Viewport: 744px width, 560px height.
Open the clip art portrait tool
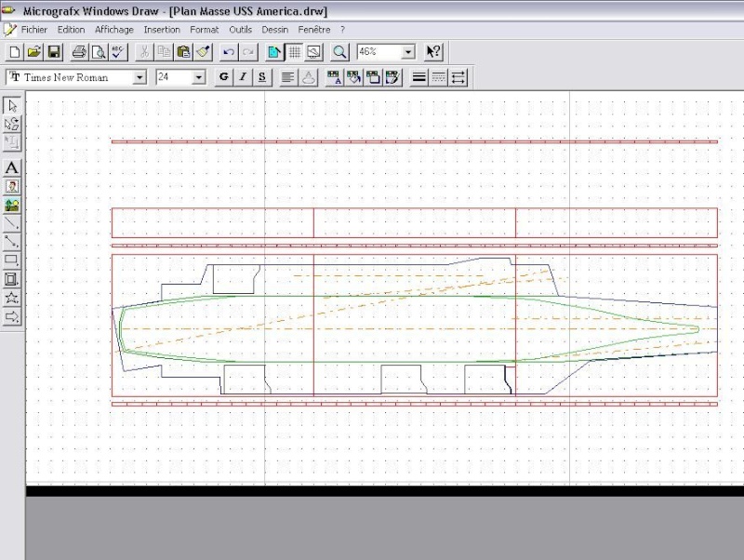point(12,186)
